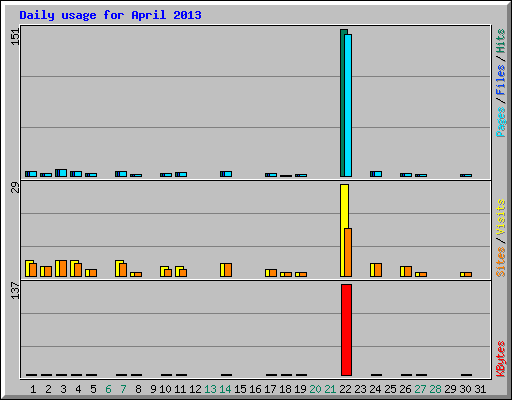512x400 pixels.
Task: Click the 'Hits' legend label
Action: (x=501, y=41)
